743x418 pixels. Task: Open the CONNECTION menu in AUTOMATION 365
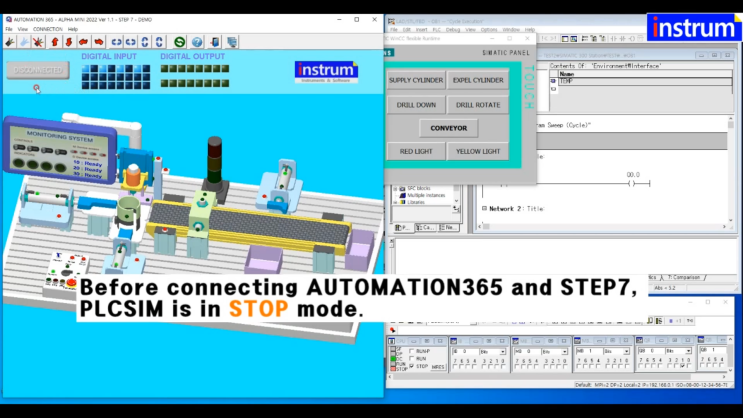point(47,29)
